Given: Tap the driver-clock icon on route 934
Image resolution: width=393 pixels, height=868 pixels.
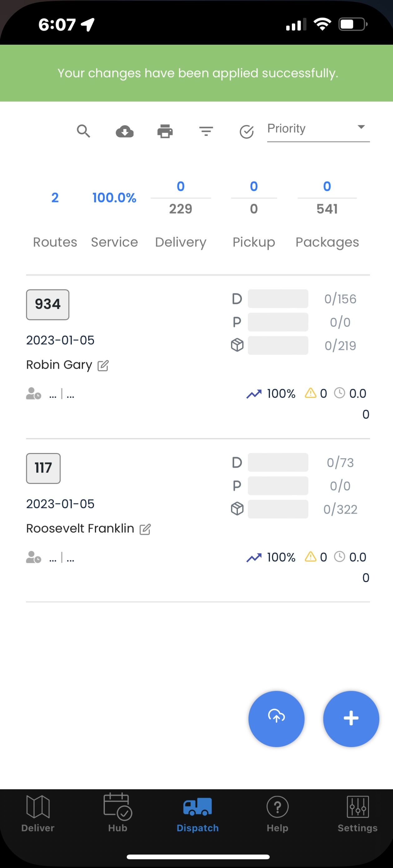Looking at the screenshot, I should (x=34, y=394).
